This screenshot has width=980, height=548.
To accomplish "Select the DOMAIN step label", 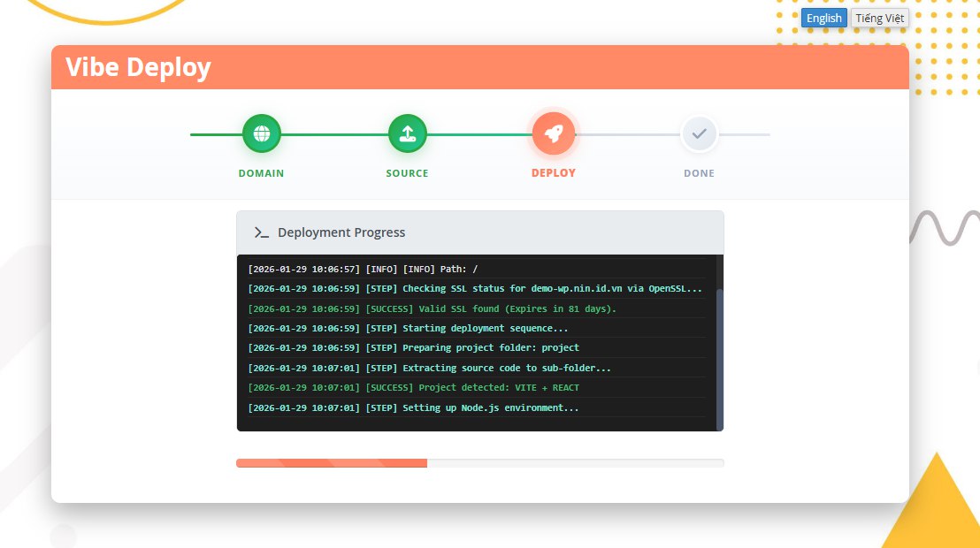I will tap(262, 173).
